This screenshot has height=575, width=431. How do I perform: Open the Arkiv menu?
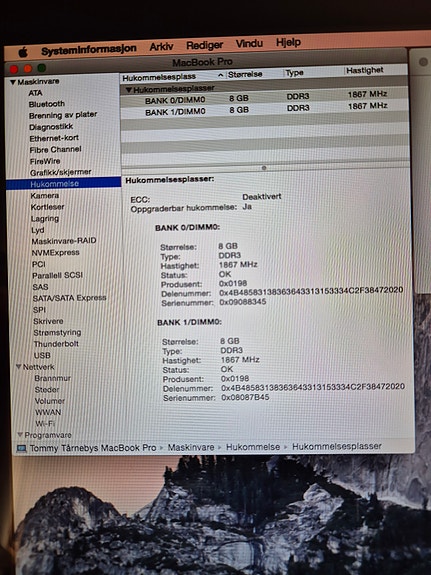[x=161, y=47]
